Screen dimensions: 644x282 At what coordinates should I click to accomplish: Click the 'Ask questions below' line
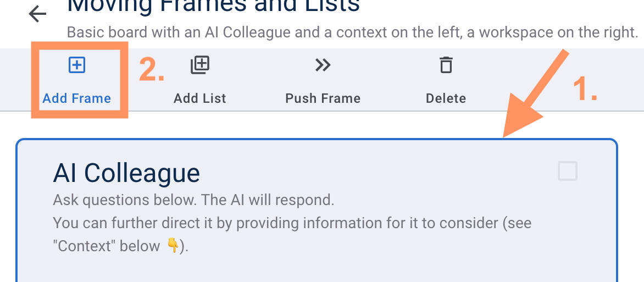tap(193, 200)
